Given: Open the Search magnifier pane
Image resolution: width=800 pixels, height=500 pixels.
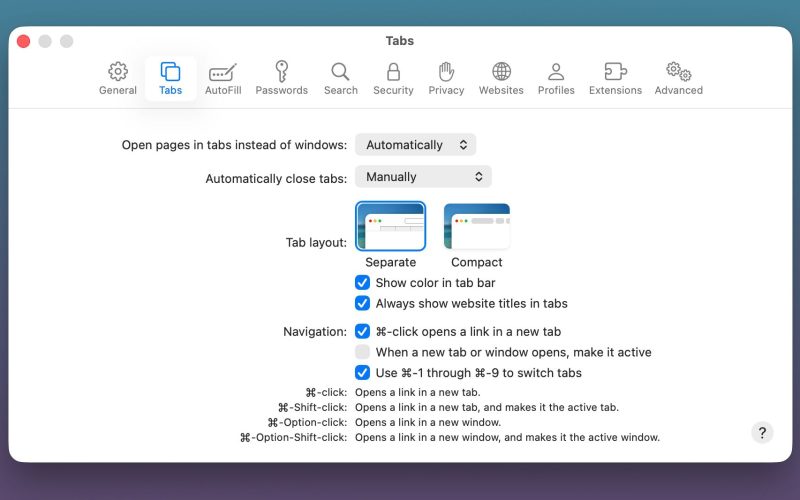Looking at the screenshot, I should pos(341,79).
